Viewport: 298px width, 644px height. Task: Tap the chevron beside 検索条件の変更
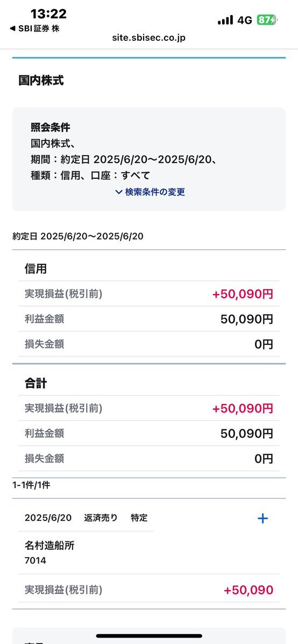click(x=118, y=192)
